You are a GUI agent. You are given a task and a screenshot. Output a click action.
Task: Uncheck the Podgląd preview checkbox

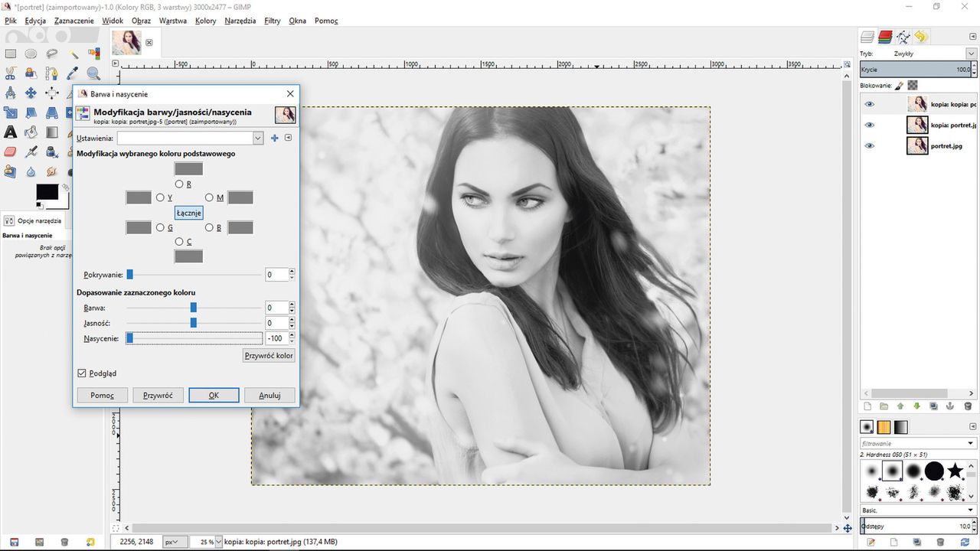pos(82,373)
